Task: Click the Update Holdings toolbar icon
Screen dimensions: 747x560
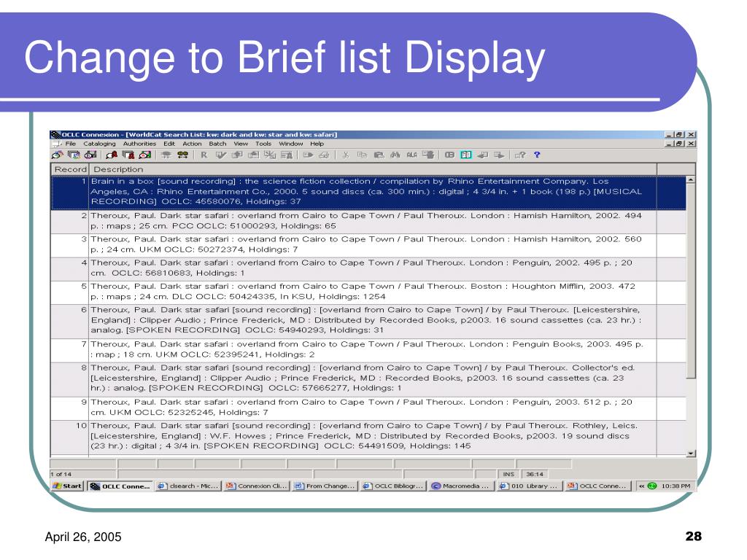Action: (x=237, y=155)
